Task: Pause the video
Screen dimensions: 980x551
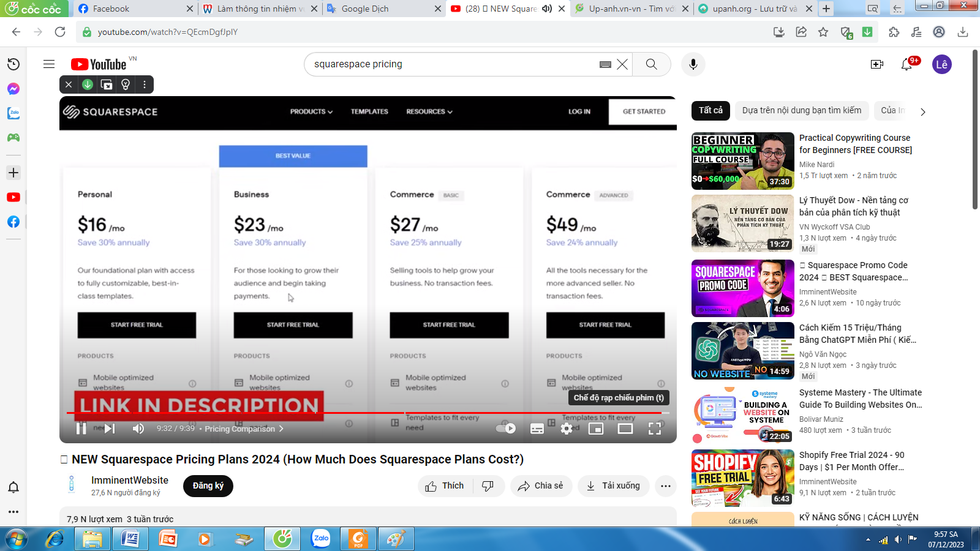Action: tap(81, 429)
